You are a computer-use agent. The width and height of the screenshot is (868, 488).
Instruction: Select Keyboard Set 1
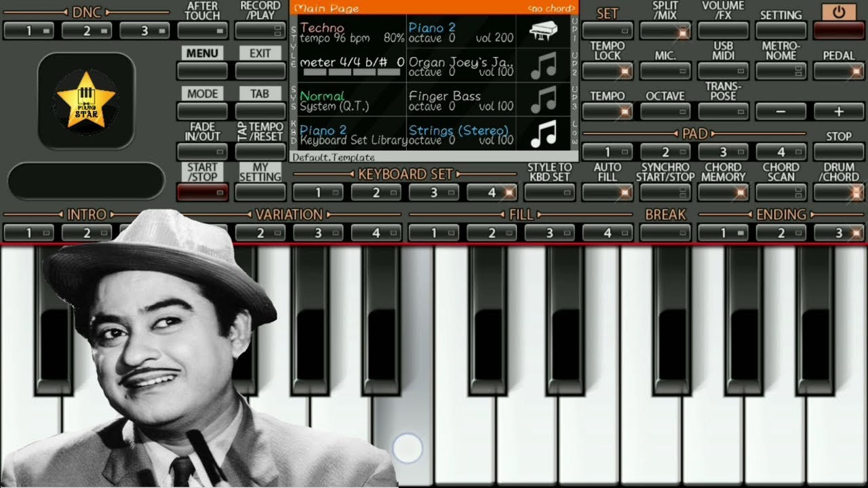pyautogui.click(x=318, y=192)
